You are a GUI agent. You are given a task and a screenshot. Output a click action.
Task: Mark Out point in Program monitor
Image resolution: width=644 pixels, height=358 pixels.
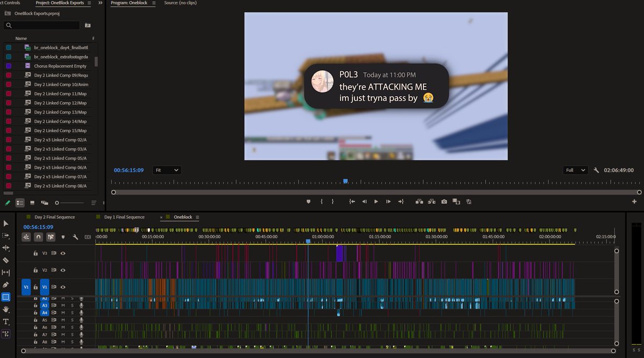[333, 202]
